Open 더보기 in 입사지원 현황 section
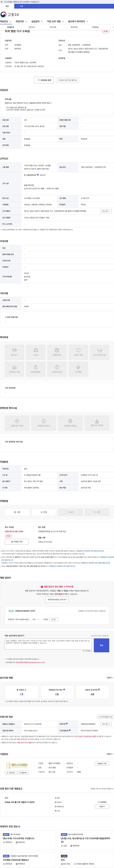Screen dimensions: 114x868 point(110,678)
